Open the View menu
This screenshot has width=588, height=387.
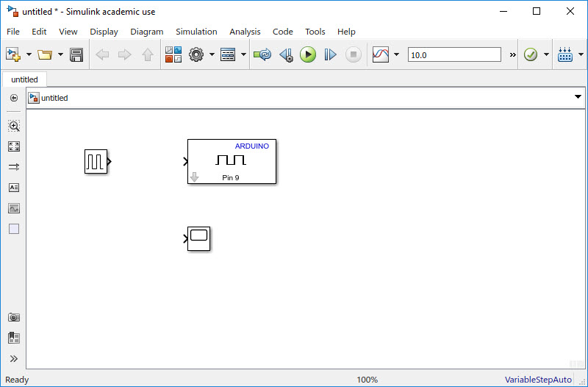[x=68, y=32]
